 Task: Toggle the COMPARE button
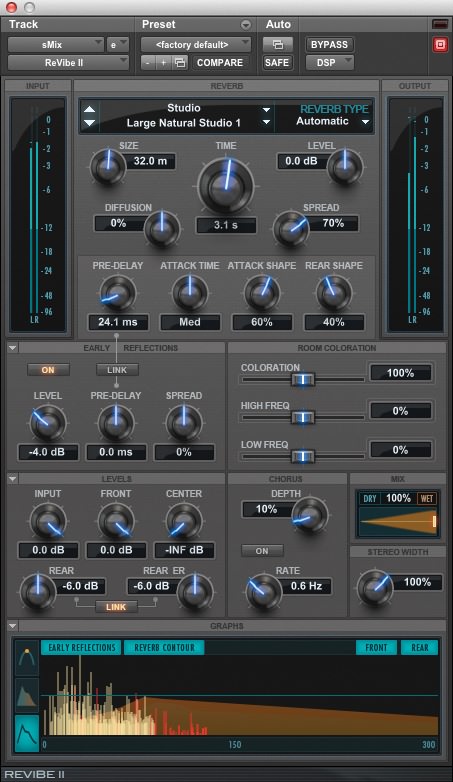[220, 63]
